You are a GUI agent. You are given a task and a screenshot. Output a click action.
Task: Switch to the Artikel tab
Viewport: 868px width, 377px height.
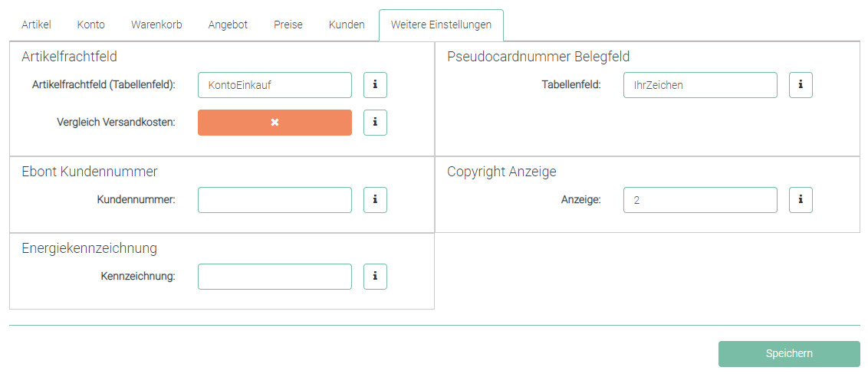(x=36, y=25)
